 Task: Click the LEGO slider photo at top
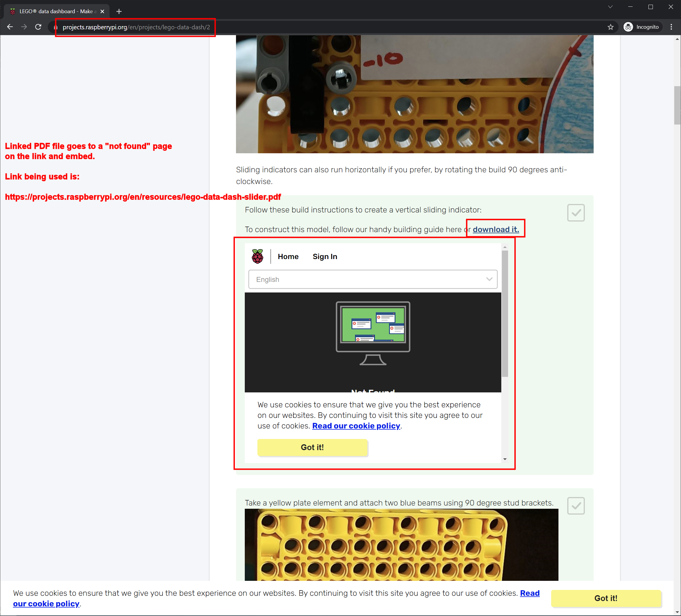415,94
